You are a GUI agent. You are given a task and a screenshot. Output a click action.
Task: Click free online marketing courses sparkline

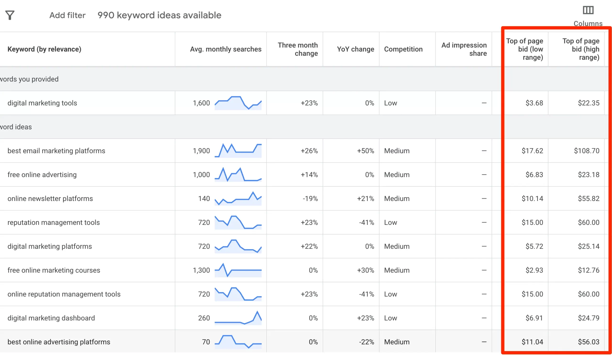tap(238, 270)
